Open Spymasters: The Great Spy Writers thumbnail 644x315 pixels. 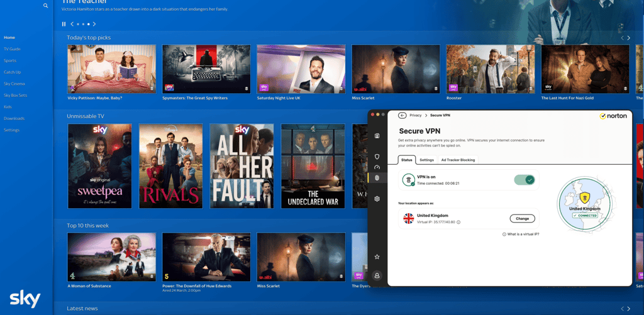[x=206, y=69]
